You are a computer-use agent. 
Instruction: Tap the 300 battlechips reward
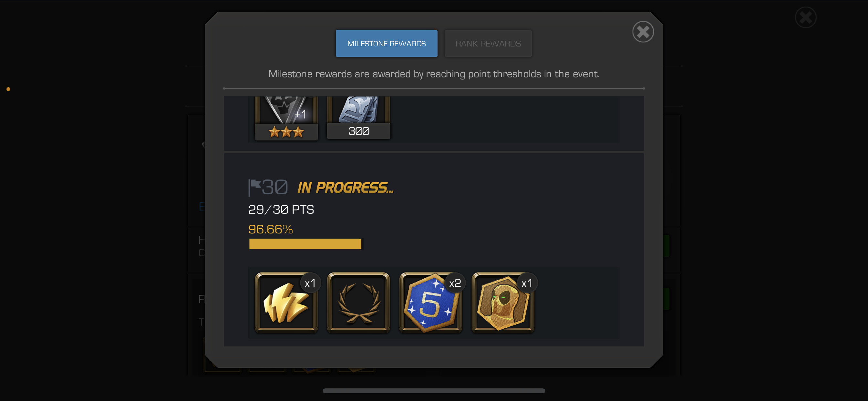pos(358,117)
